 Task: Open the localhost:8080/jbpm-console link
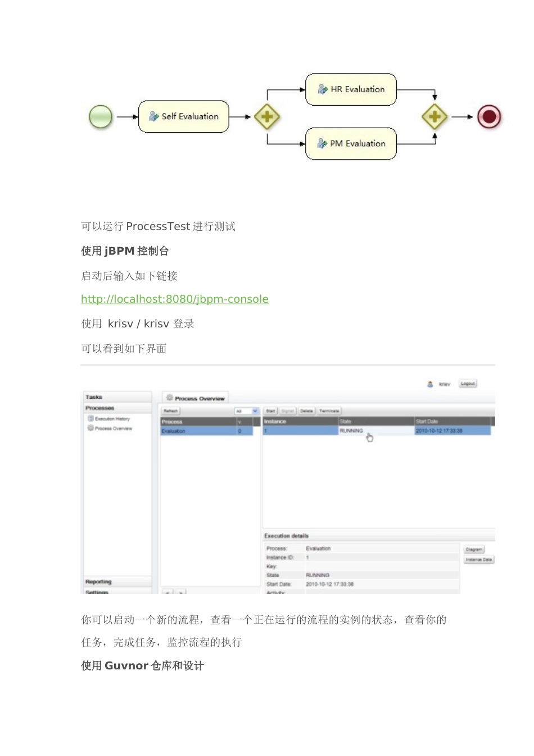(175, 299)
